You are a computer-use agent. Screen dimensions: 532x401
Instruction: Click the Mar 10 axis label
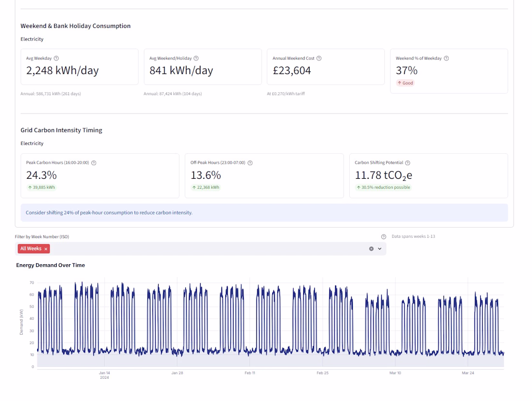[x=395, y=373]
